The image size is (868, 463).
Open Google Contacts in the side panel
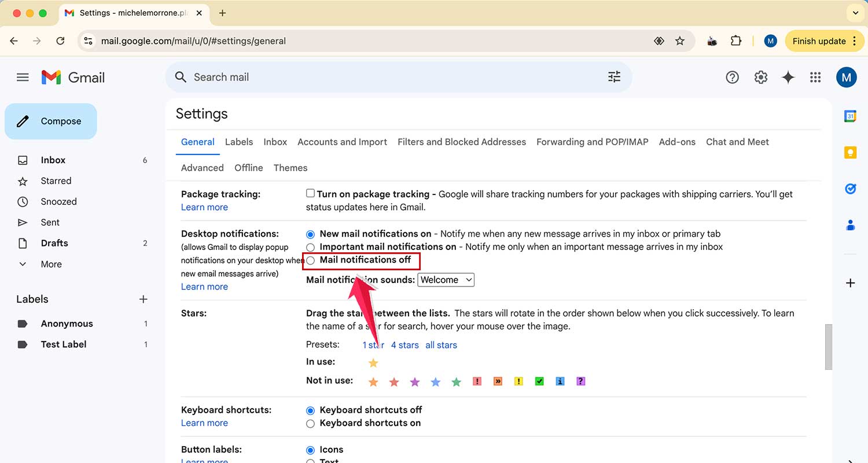point(850,225)
